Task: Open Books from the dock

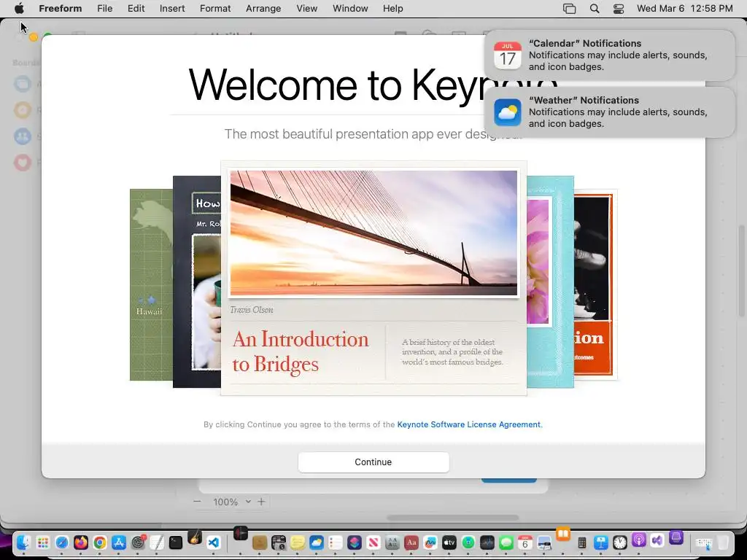Action: pos(562,534)
